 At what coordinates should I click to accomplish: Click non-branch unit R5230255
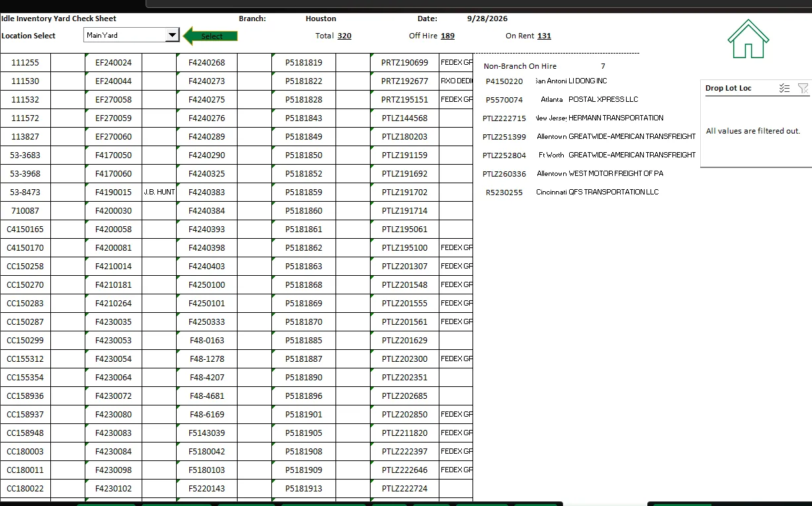pyautogui.click(x=504, y=192)
